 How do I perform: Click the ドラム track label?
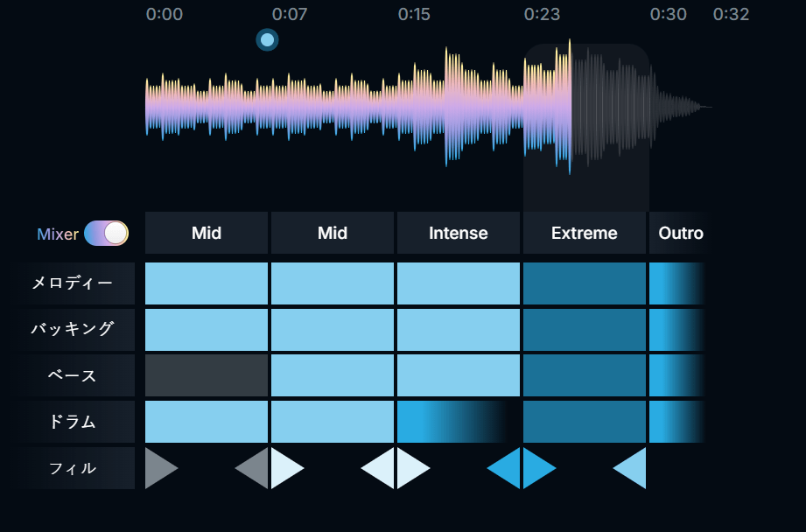coord(73,422)
